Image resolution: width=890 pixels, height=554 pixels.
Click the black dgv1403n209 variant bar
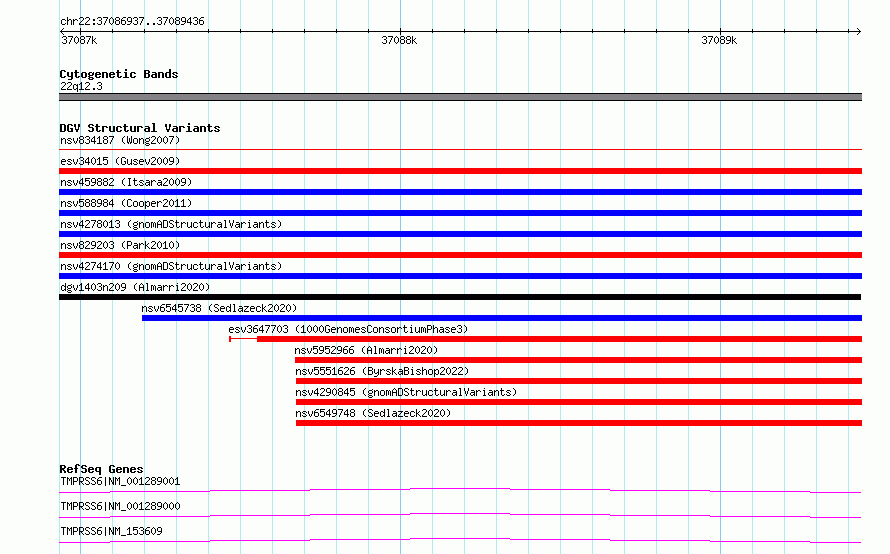(460, 297)
